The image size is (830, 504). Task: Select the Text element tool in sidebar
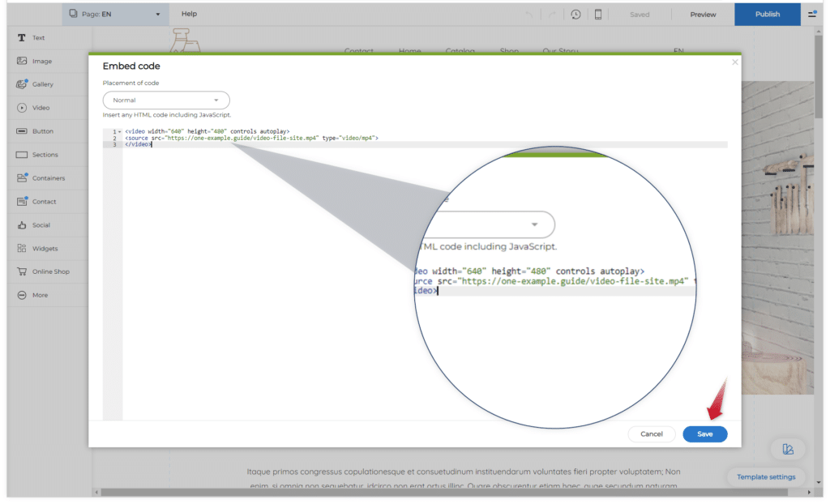coord(32,38)
